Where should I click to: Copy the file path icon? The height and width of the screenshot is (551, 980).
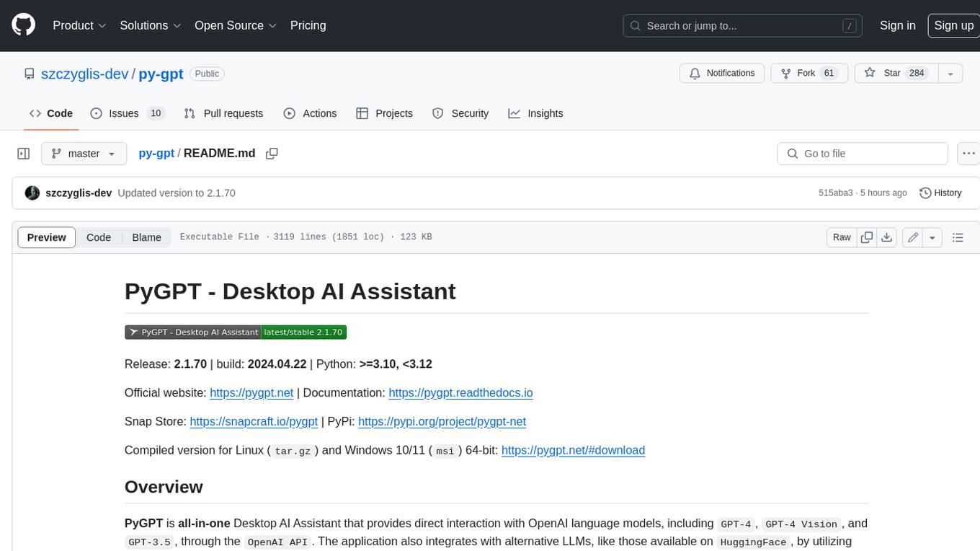click(x=272, y=153)
